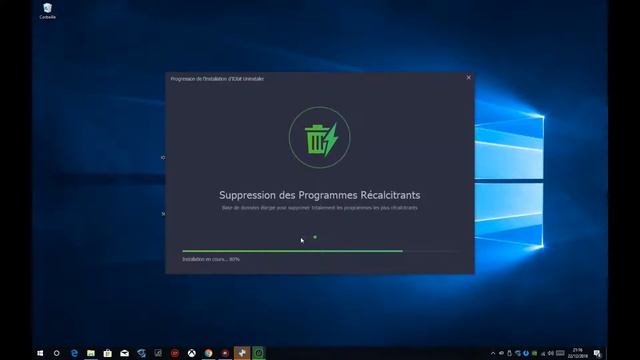This screenshot has height=360, width=640.
Task: Click 'Suppression des Programmes Récalcitrants' heading
Action: point(320,195)
